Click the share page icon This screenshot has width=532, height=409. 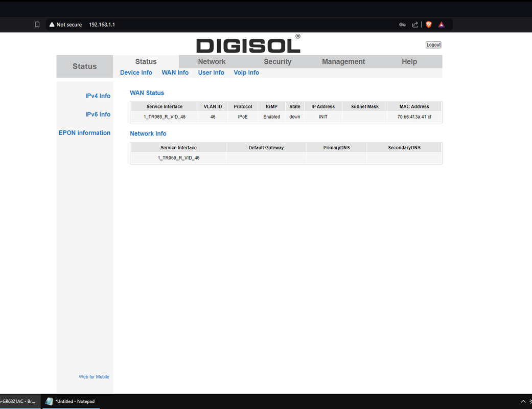415,25
